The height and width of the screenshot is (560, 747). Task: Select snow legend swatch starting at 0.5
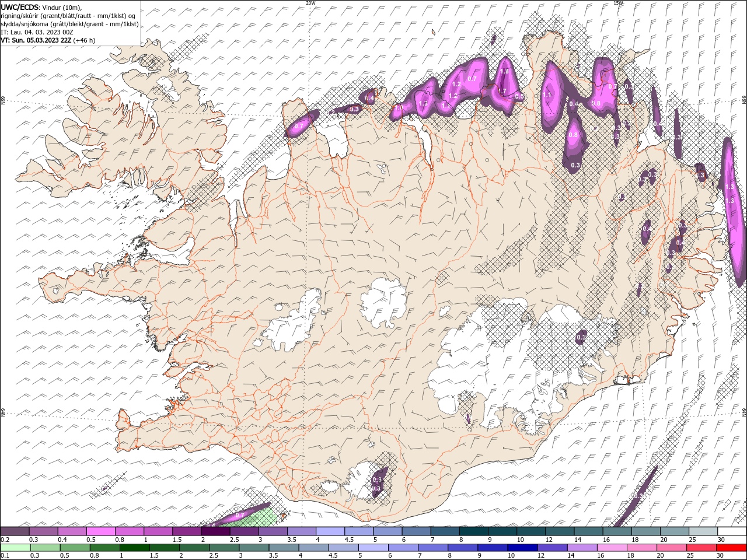(x=100, y=531)
